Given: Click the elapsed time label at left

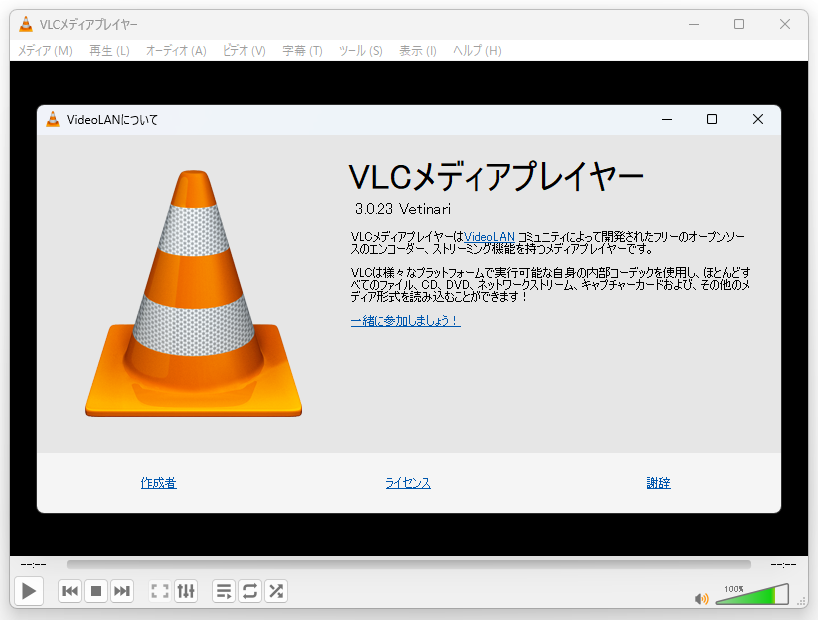Looking at the screenshot, I should pos(33,565).
